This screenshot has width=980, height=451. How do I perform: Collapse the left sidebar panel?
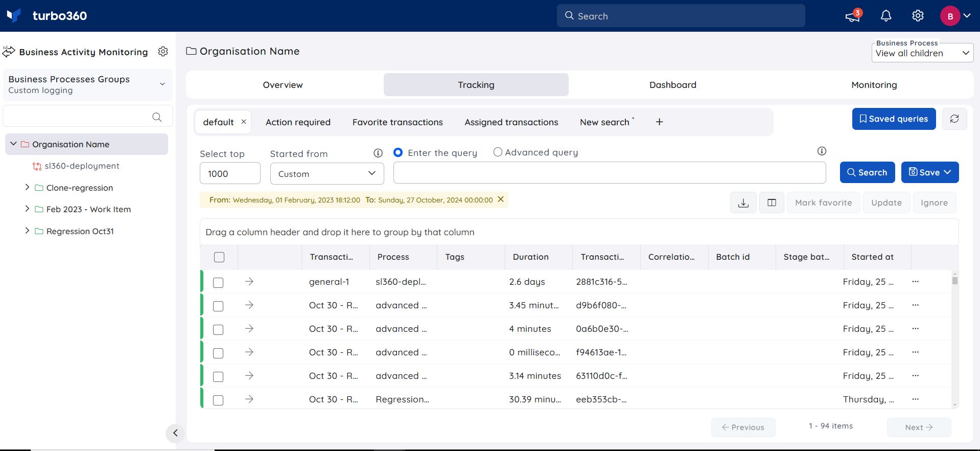tap(175, 433)
